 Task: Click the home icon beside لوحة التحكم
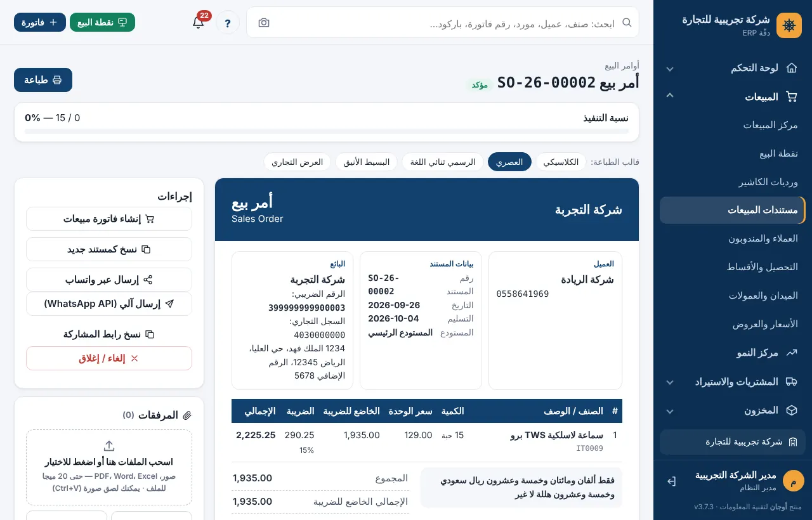pyautogui.click(x=791, y=68)
